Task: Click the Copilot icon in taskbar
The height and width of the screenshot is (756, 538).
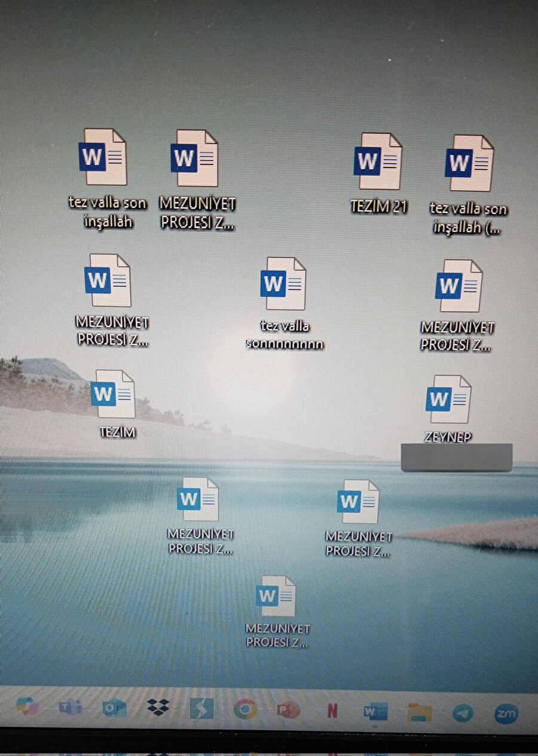Action: 27,706
